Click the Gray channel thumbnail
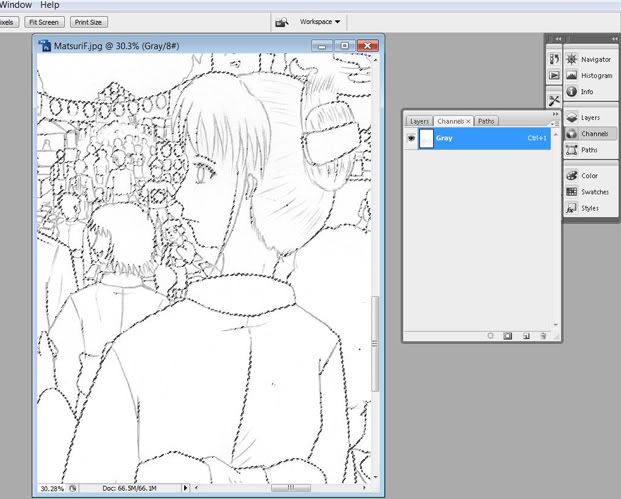 coord(426,139)
